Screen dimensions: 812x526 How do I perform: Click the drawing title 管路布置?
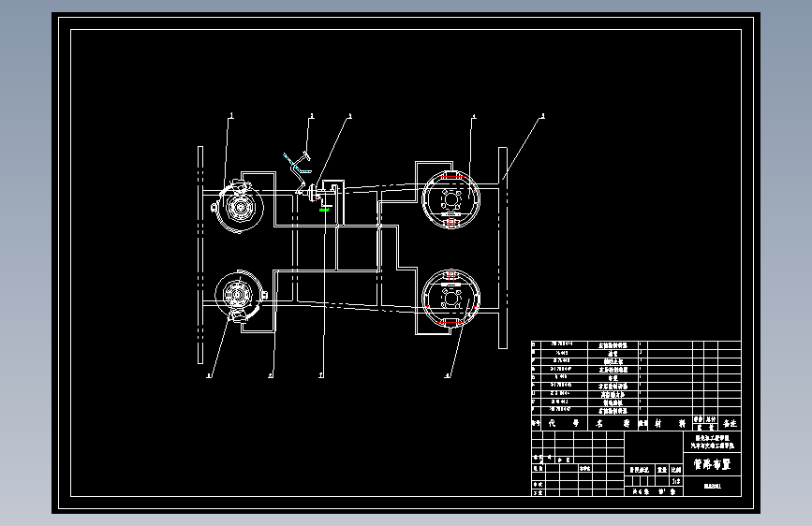[x=712, y=464]
